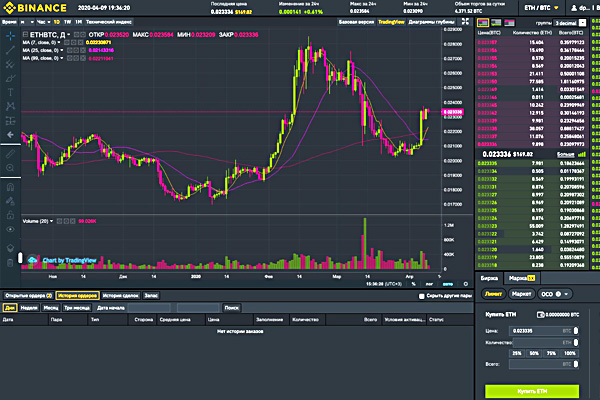600x400 pixels.
Task: Hide the MA 99 indicator
Action: tap(70, 58)
